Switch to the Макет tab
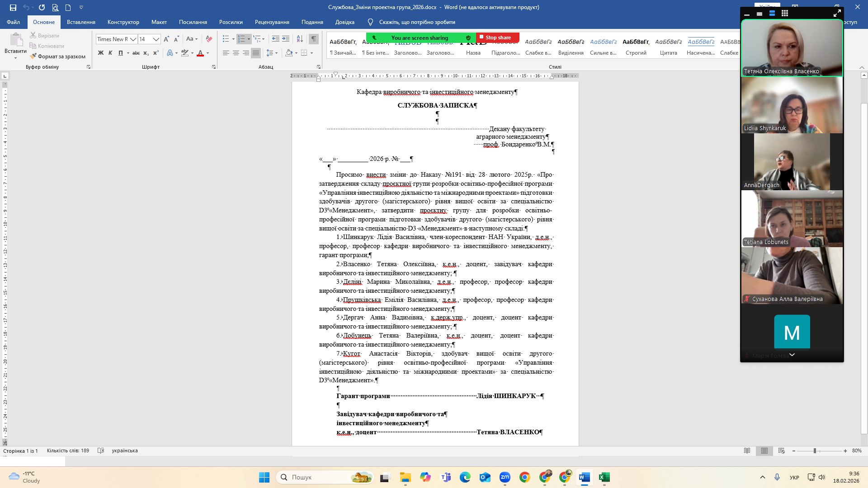This screenshot has width=868, height=488. pos(159,22)
